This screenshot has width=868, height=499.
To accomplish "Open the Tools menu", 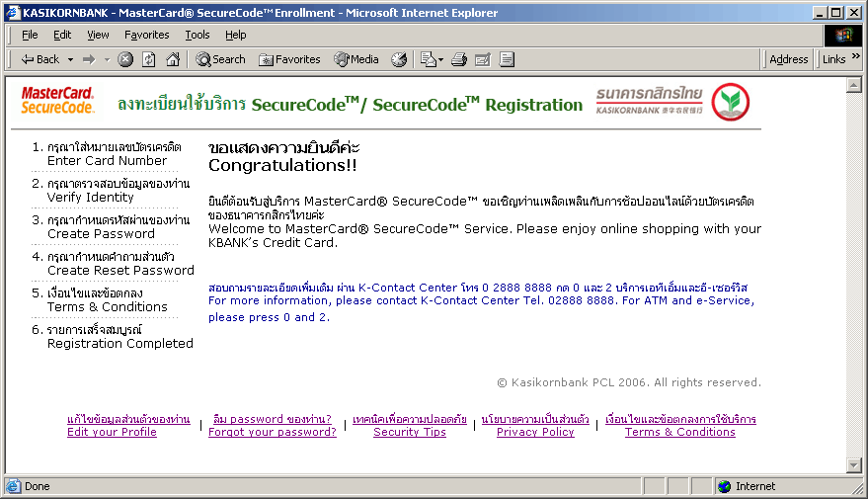I will [x=197, y=35].
